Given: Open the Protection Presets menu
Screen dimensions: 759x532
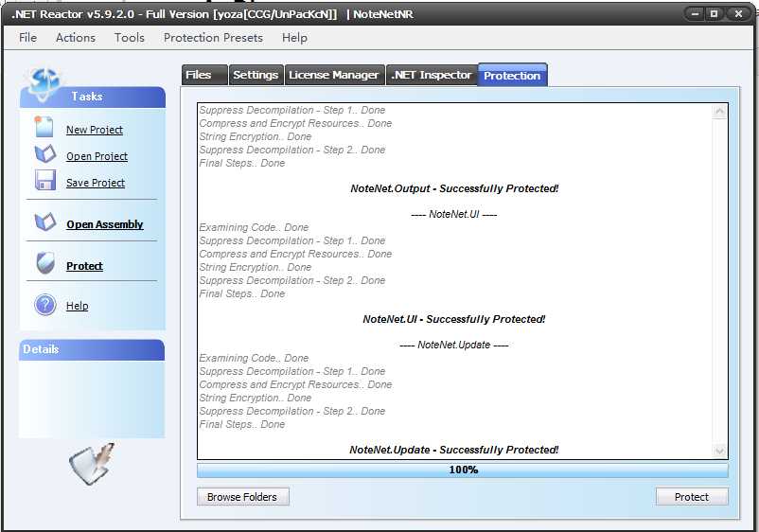Looking at the screenshot, I should click(x=213, y=38).
